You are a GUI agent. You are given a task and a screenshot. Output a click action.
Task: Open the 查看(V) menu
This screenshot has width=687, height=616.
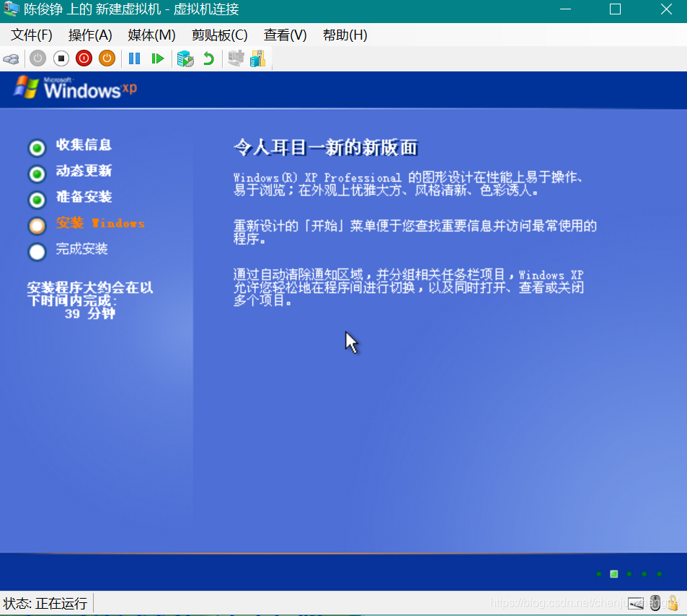pyautogui.click(x=285, y=35)
